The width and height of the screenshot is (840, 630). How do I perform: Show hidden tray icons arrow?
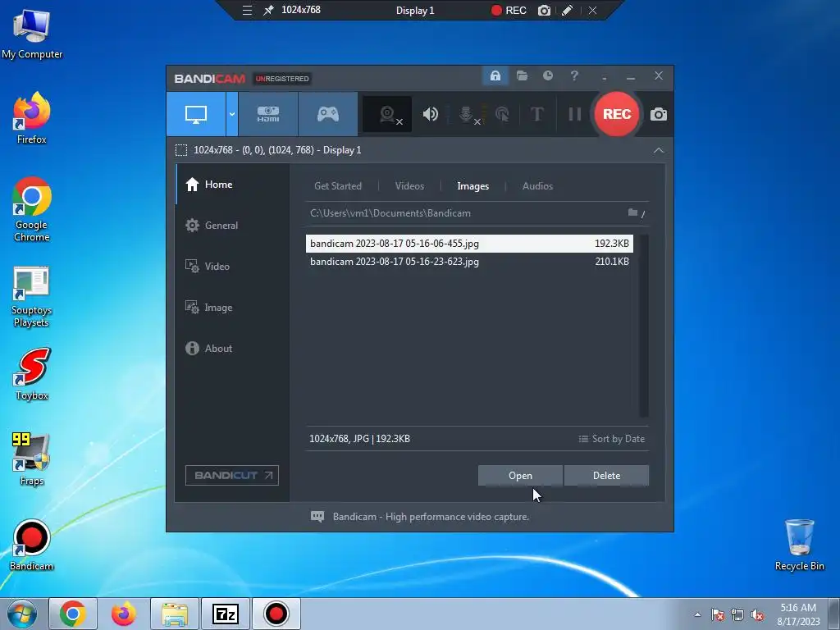point(697,614)
